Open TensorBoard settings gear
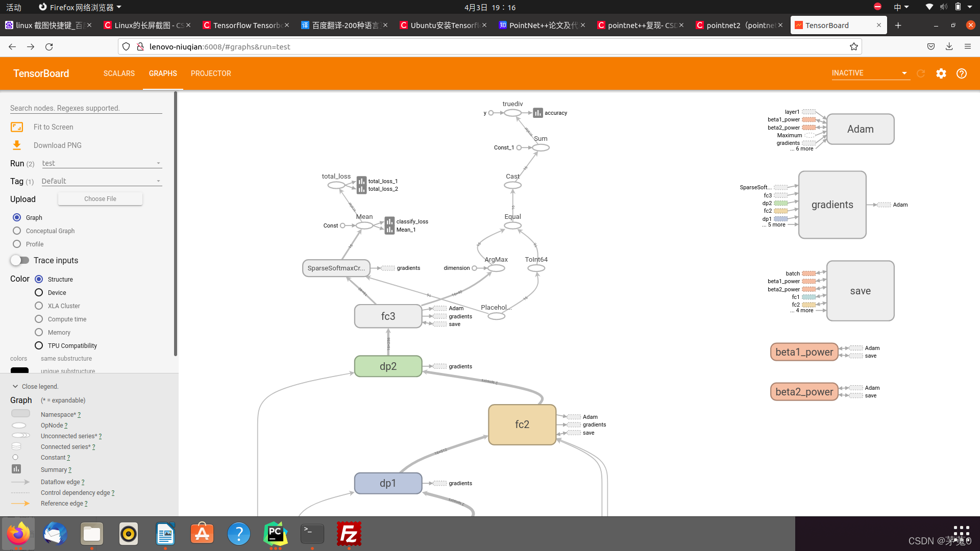The image size is (980, 551). point(941,73)
